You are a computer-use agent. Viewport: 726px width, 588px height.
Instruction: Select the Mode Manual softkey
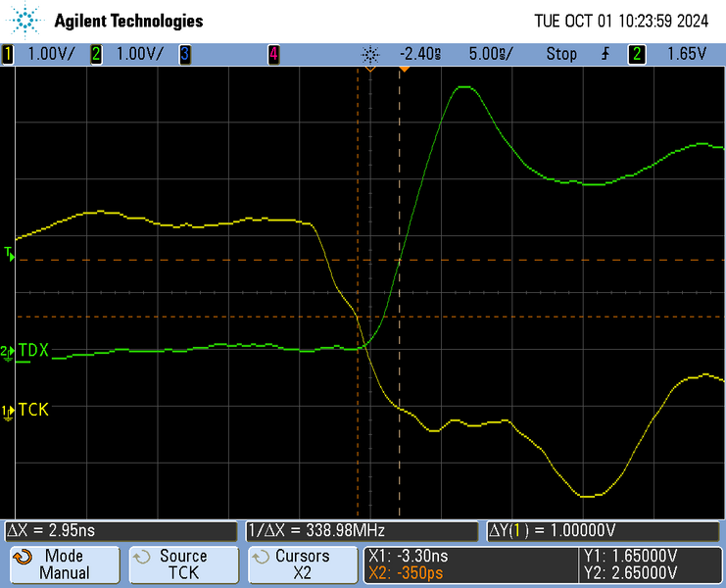pos(65,564)
